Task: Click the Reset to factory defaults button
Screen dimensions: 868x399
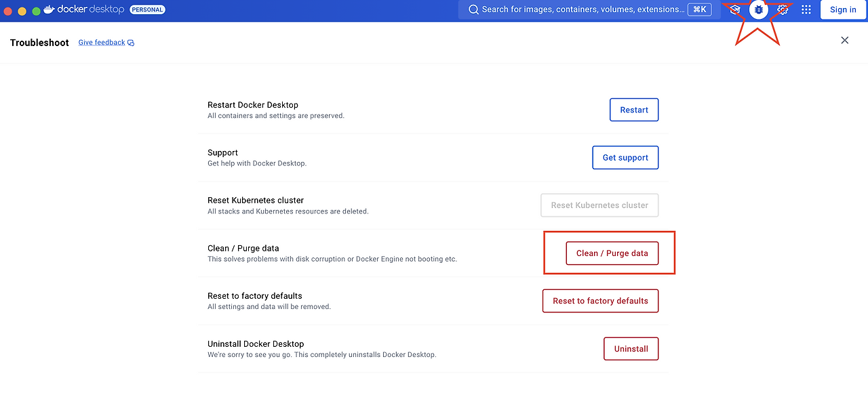Action: pyautogui.click(x=600, y=301)
